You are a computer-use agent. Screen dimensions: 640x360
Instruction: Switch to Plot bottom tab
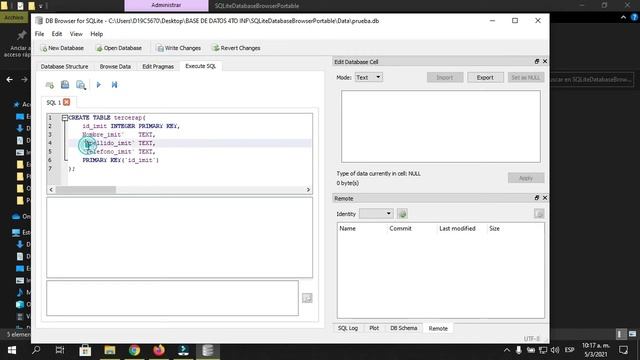[x=374, y=328]
